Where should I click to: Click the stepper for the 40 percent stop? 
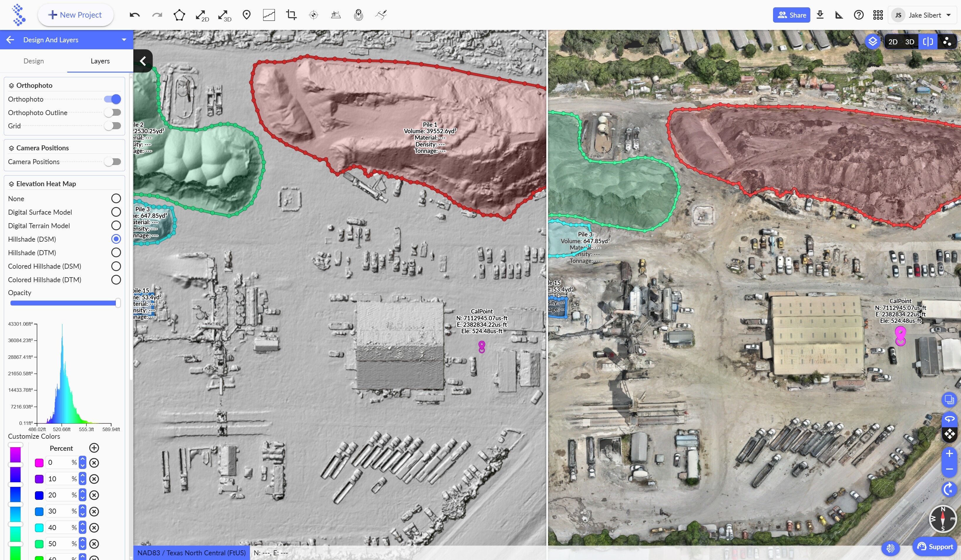tap(82, 528)
